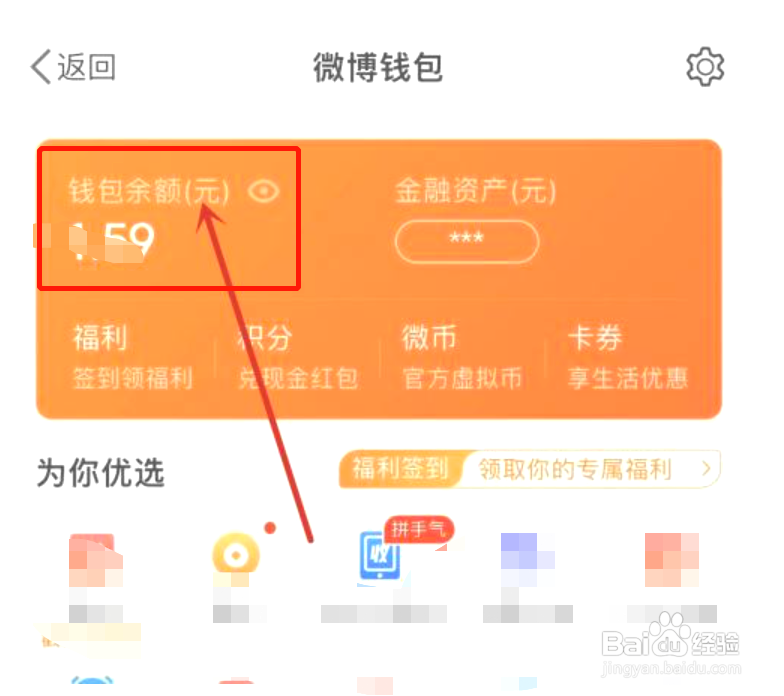Tap the back arrow icon
This screenshot has width=784, height=696.
pos(41,66)
